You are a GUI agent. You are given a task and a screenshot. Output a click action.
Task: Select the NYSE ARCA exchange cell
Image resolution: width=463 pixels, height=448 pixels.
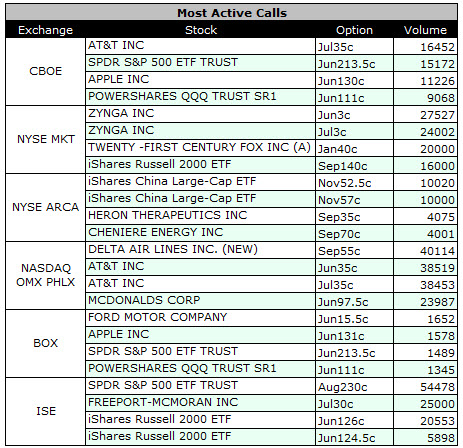(46, 207)
